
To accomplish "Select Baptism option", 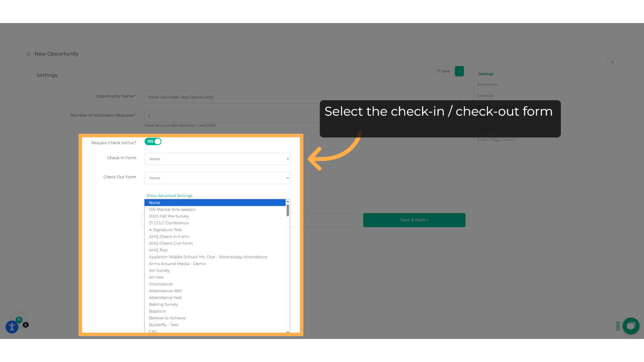I will tap(215, 311).
